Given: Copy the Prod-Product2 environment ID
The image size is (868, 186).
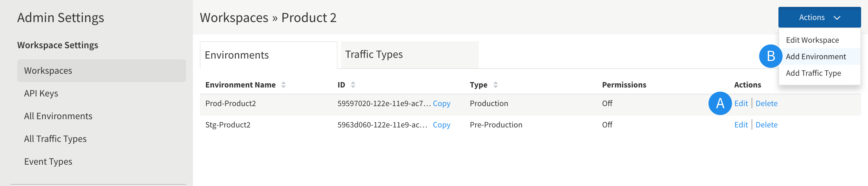Looking at the screenshot, I should point(442,103).
